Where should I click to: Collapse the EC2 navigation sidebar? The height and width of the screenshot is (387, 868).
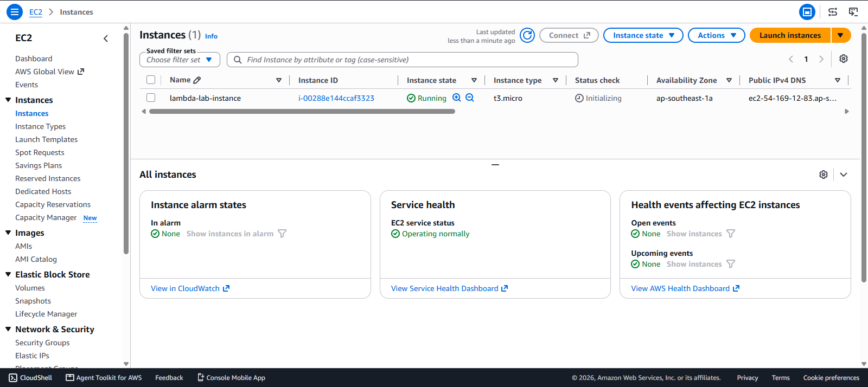pyautogui.click(x=106, y=38)
